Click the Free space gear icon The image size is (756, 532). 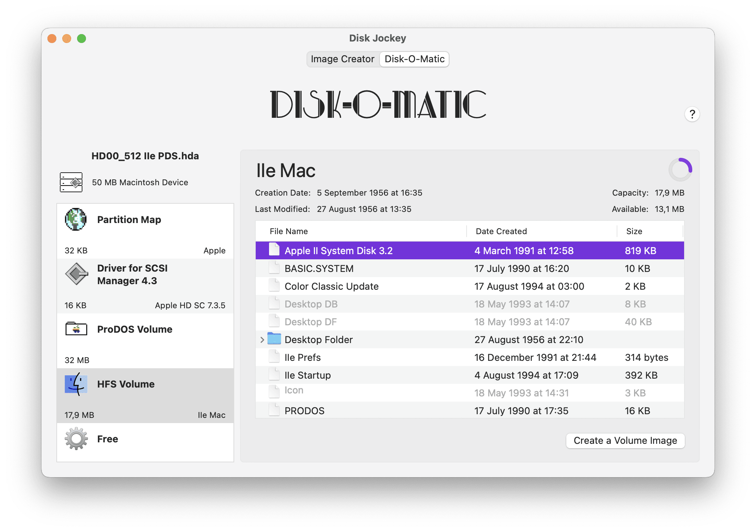pos(76,439)
